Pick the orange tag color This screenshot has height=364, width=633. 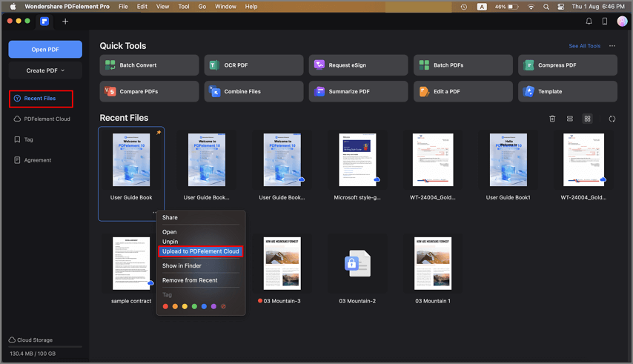pos(175,307)
